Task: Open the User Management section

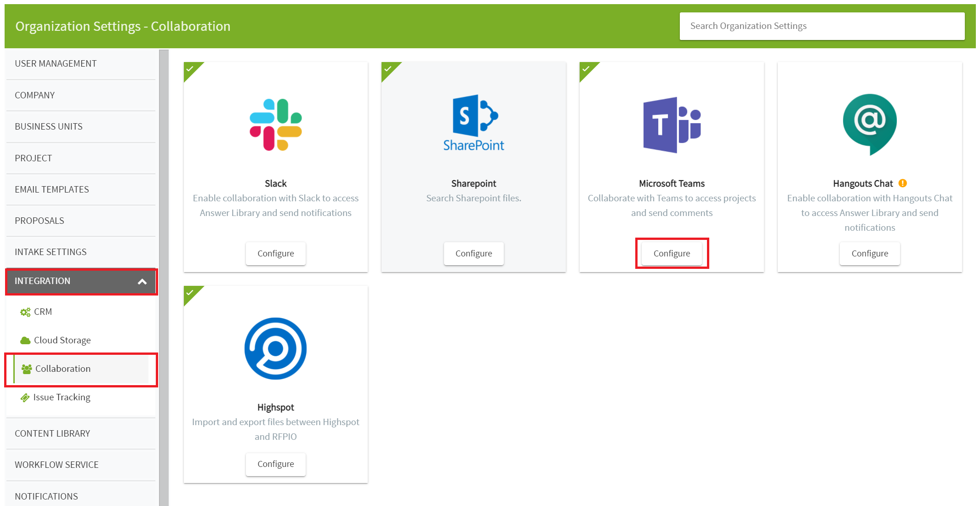Action: (81, 64)
